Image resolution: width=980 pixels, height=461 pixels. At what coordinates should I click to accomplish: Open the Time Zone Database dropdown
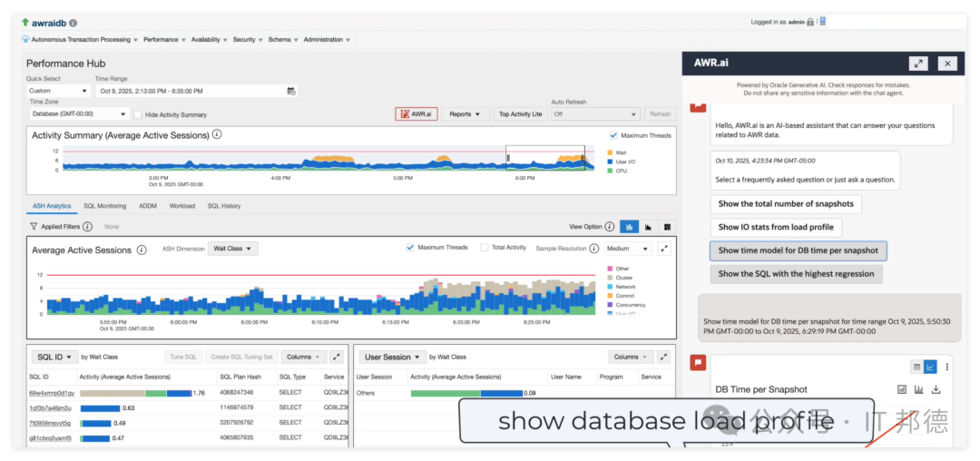(x=78, y=114)
